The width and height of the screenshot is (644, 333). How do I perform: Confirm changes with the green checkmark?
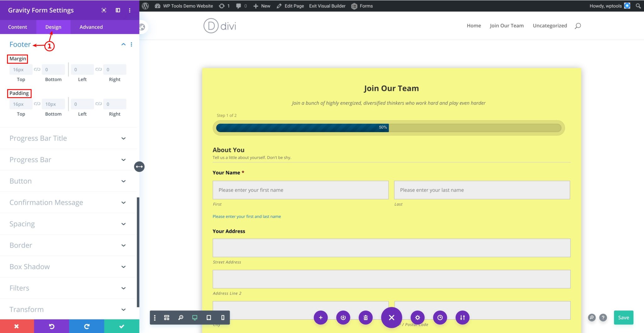122,326
